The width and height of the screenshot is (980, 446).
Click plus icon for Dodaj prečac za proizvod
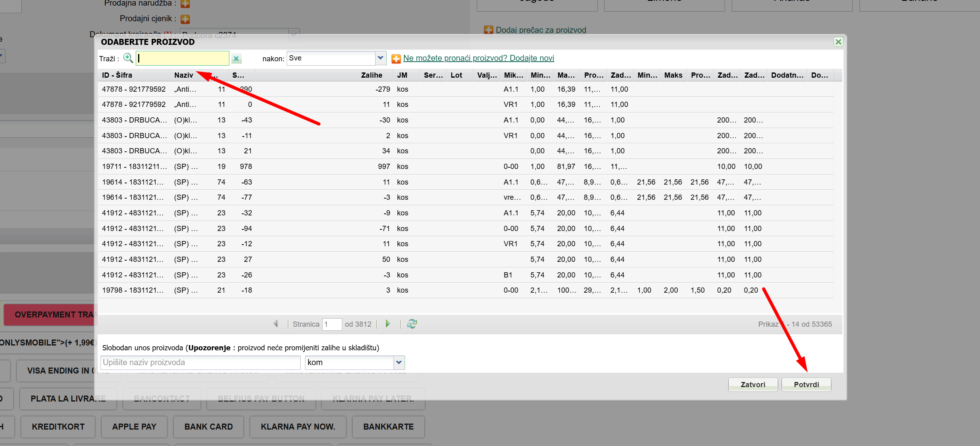pos(488,30)
